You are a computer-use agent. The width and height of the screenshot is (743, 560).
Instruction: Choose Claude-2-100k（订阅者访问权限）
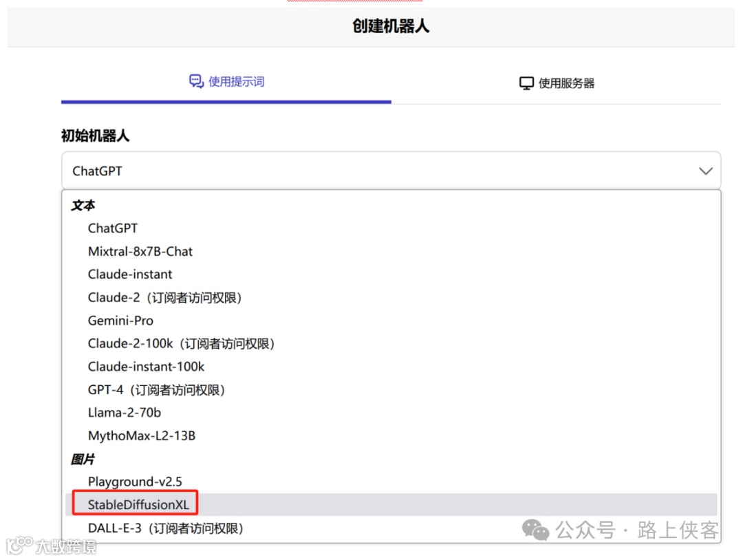391,343
